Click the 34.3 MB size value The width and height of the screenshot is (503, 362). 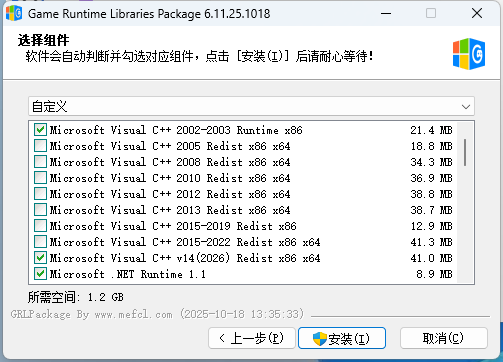coord(431,162)
